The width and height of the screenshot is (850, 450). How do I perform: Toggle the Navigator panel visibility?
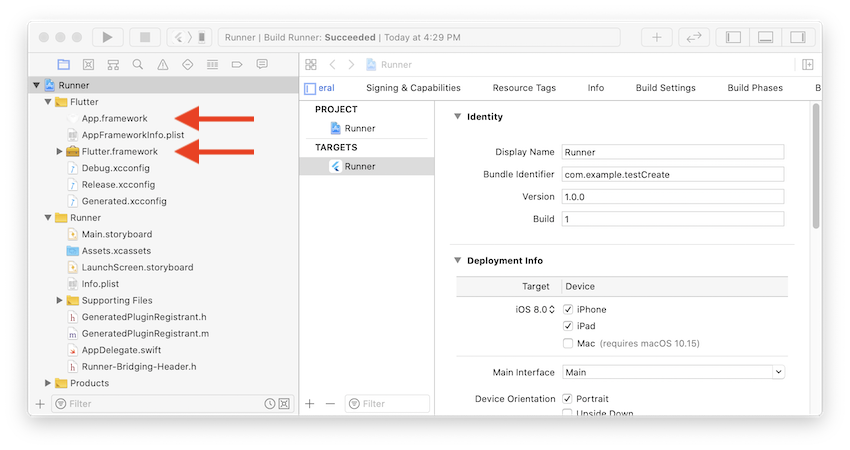coord(733,37)
